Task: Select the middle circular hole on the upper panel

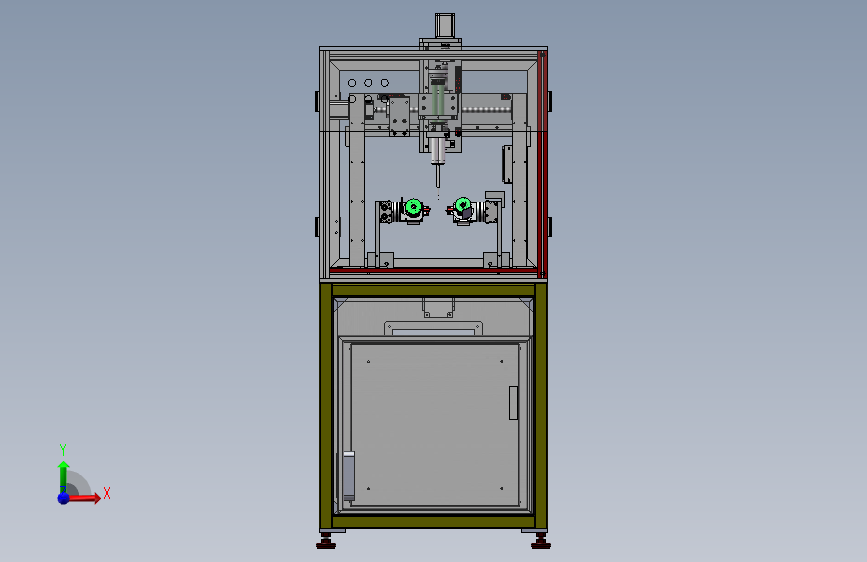Action: 368,83
